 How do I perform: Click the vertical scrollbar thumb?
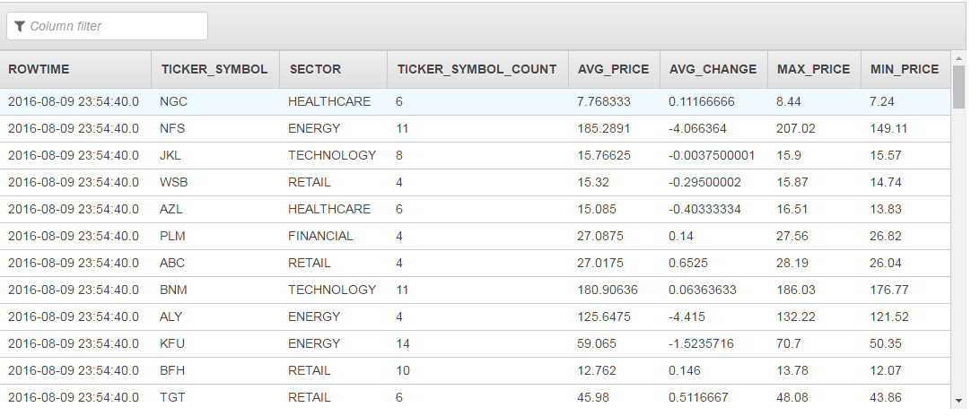(958, 86)
